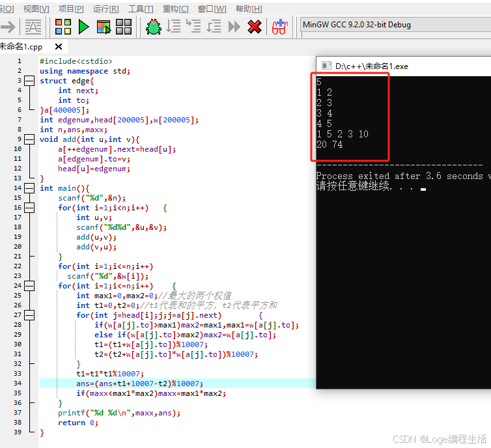
Task: Click the Continue double-arrow debug icon
Action: 234,27
